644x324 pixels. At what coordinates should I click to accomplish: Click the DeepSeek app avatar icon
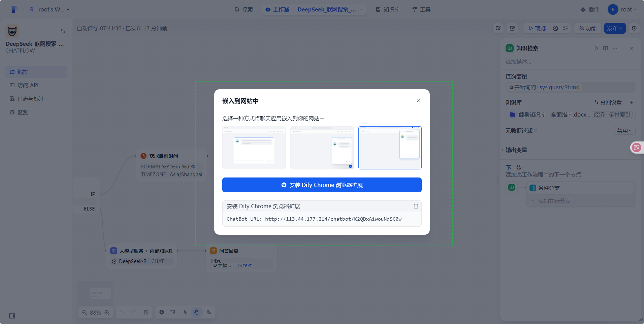12,31
